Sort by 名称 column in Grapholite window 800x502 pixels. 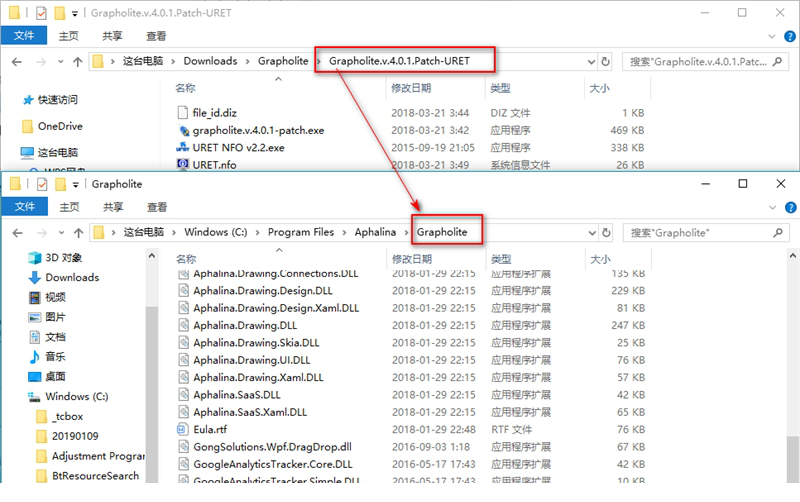point(186,259)
